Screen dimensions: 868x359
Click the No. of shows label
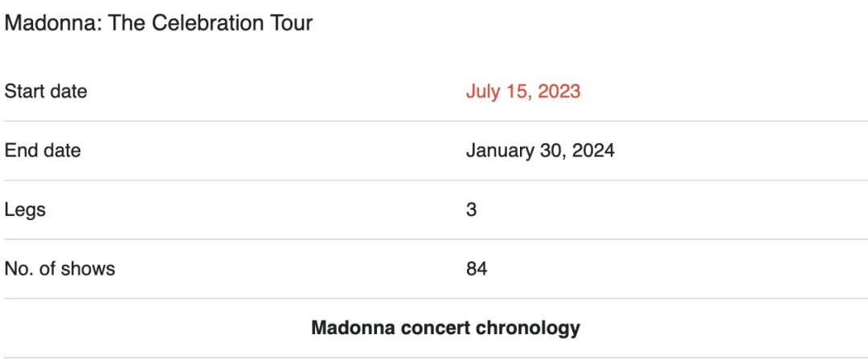point(59,269)
